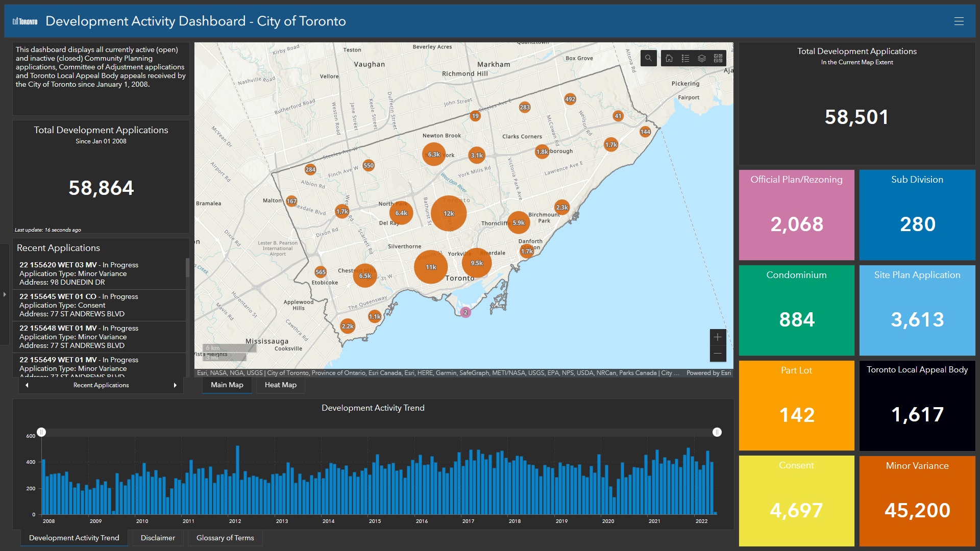The image size is (980, 551).
Task: Select the 12k application cluster on map
Action: pos(449,214)
